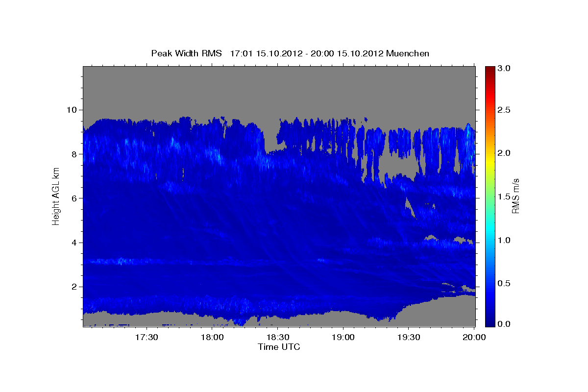This screenshot has width=588, height=392.
Task: Click the 18:00 time tick label
Action: point(212,338)
